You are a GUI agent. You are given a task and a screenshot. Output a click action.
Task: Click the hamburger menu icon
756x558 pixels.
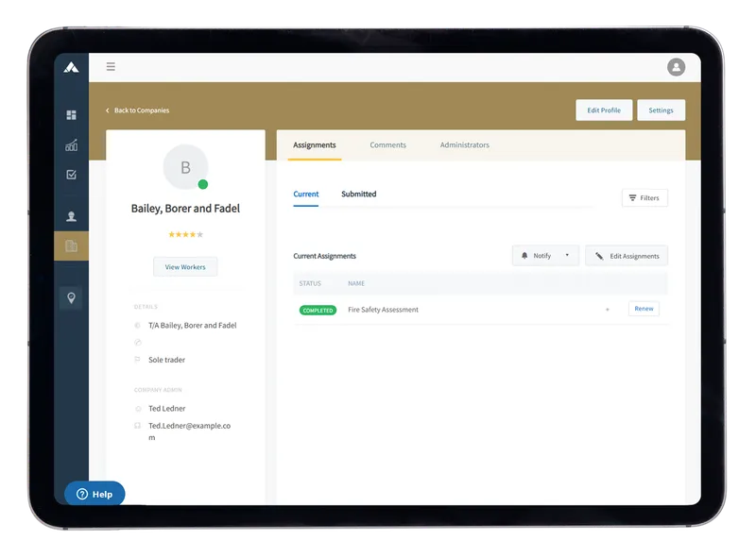point(111,67)
